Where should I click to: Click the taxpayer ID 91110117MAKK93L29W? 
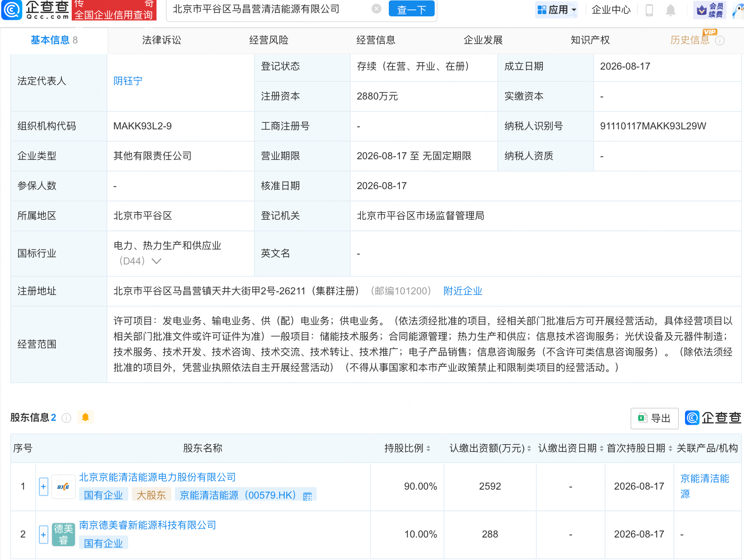click(x=653, y=126)
